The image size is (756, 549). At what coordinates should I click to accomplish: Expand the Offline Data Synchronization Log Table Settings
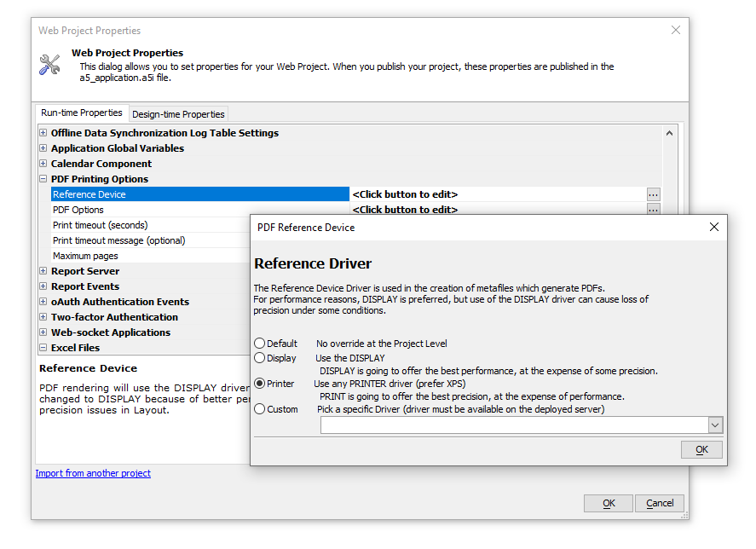pos(43,133)
